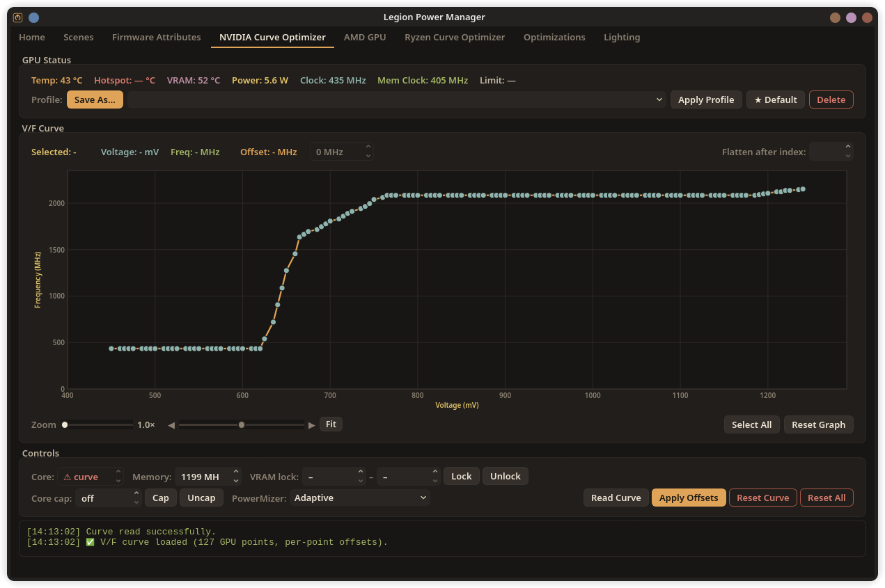Click the Reset Curve button
885x588 pixels.
point(762,498)
